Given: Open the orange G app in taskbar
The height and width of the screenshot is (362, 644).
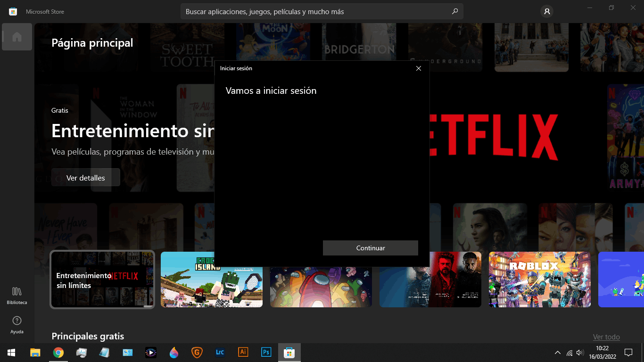Looking at the screenshot, I should [x=197, y=352].
